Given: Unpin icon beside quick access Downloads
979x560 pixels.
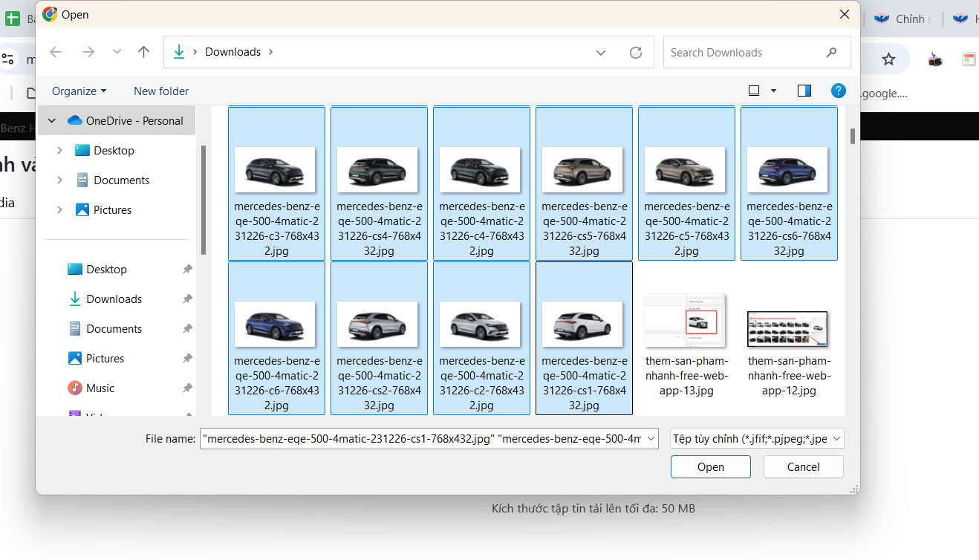Looking at the screenshot, I should 187,299.
